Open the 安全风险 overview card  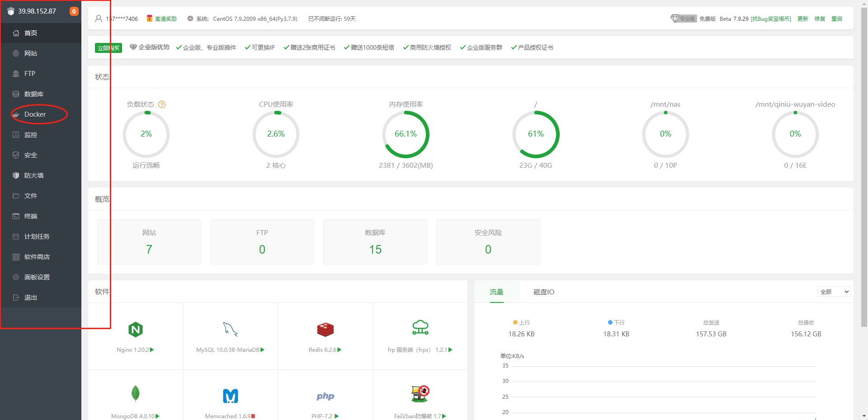pos(488,242)
